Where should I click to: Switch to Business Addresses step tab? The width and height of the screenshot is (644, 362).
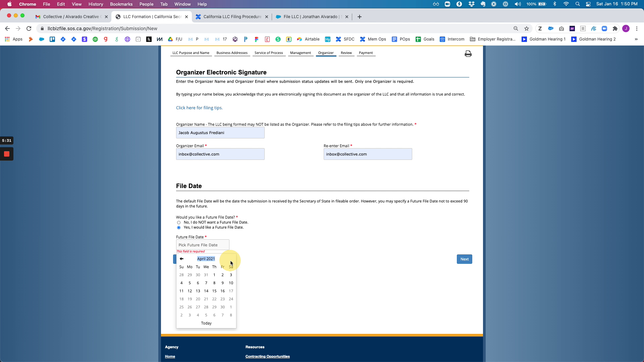click(x=232, y=53)
